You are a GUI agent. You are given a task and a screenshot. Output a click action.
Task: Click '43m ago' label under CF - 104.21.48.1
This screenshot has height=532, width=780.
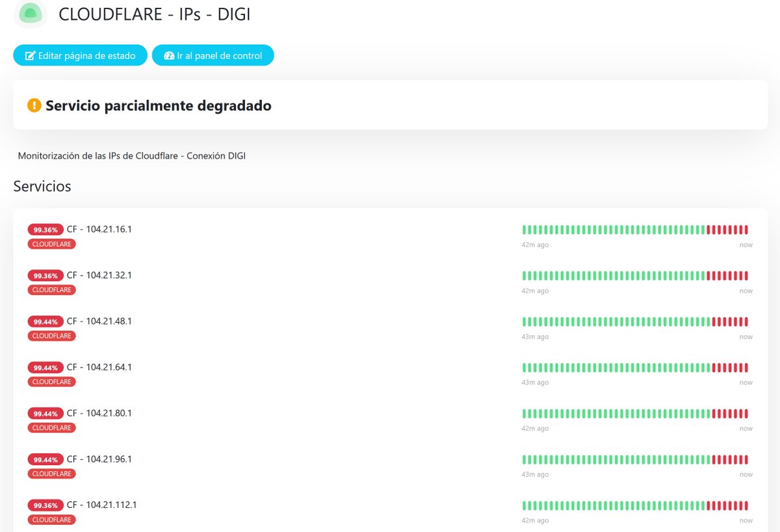[535, 336]
